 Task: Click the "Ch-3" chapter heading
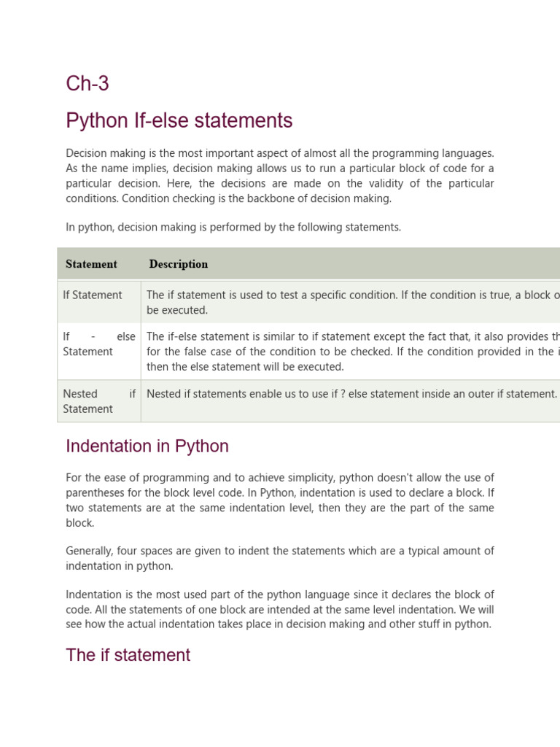tap(87, 84)
